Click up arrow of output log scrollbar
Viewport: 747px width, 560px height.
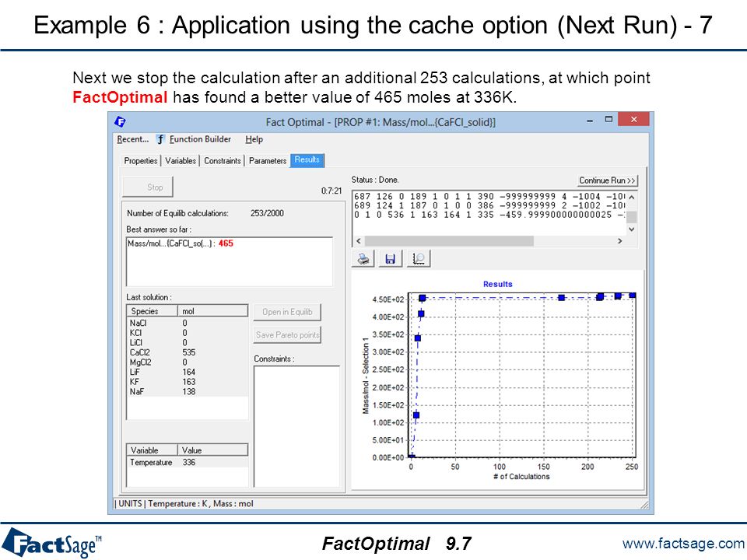pyautogui.click(x=631, y=197)
